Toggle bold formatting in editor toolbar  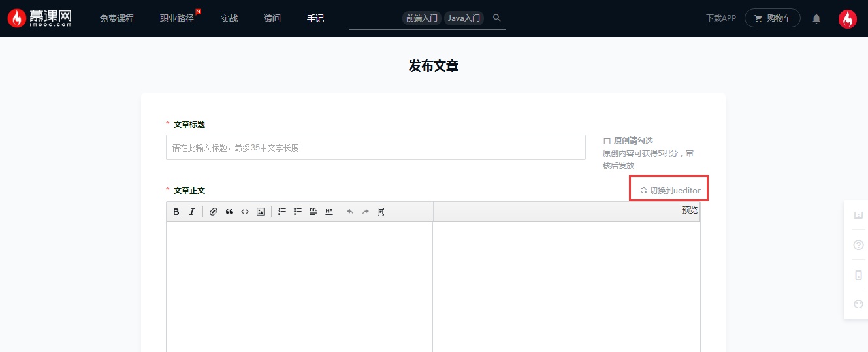point(176,212)
